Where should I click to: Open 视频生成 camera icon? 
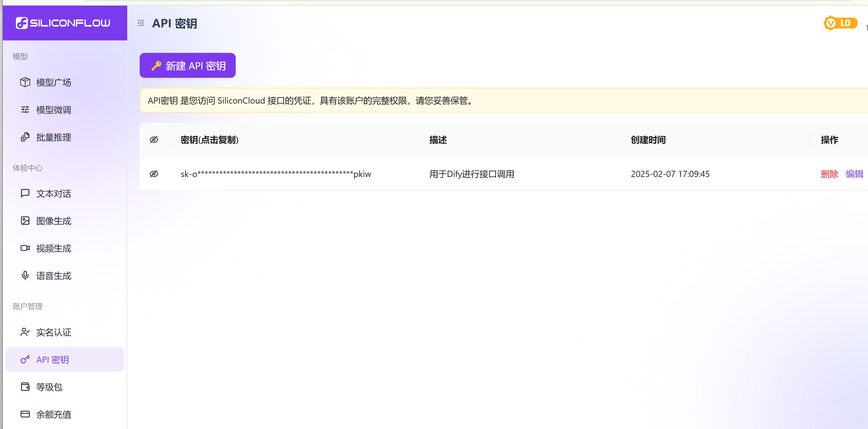pos(25,248)
